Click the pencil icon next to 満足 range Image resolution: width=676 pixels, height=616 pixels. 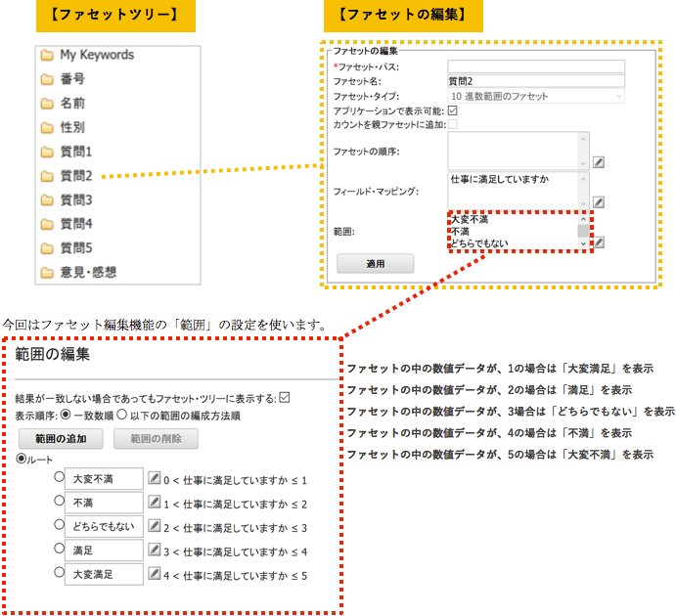coord(154,550)
